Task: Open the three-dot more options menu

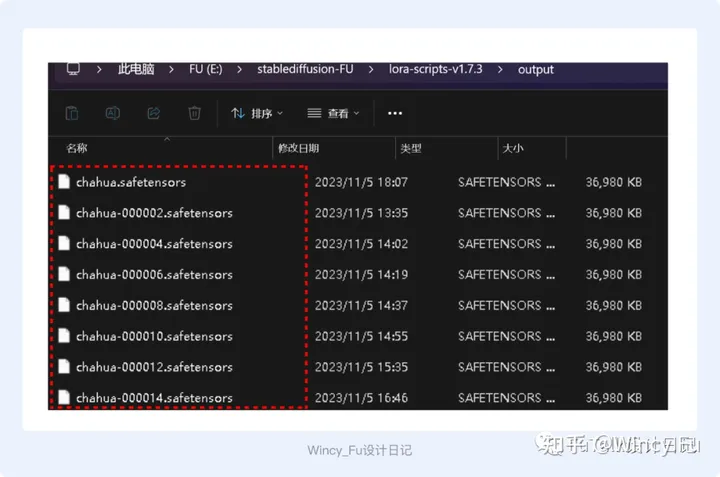Action: tap(395, 113)
